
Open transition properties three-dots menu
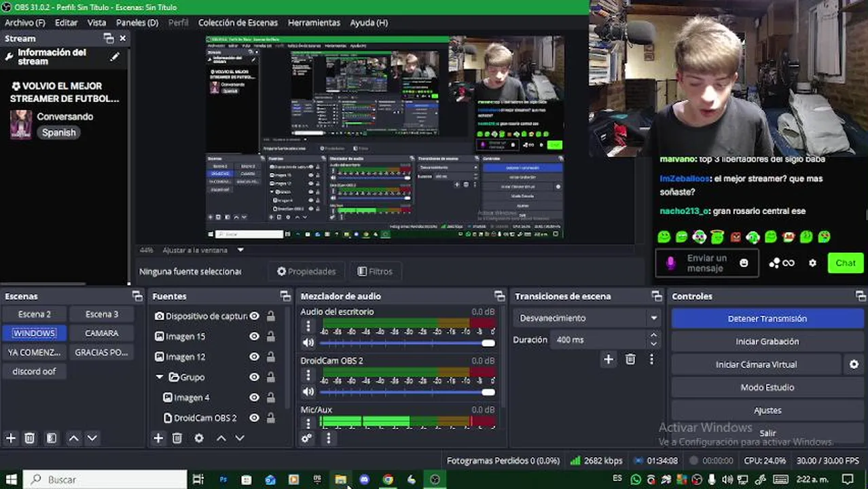coord(651,359)
